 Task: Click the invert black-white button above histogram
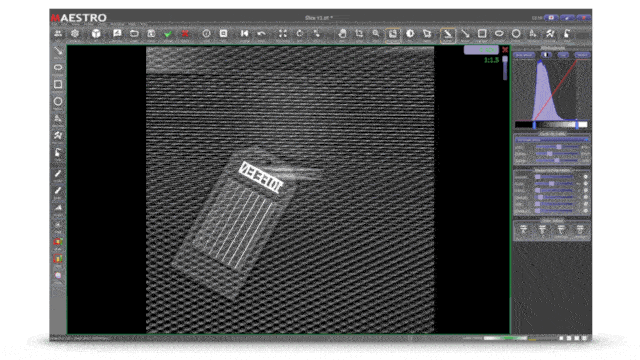[x=546, y=55]
